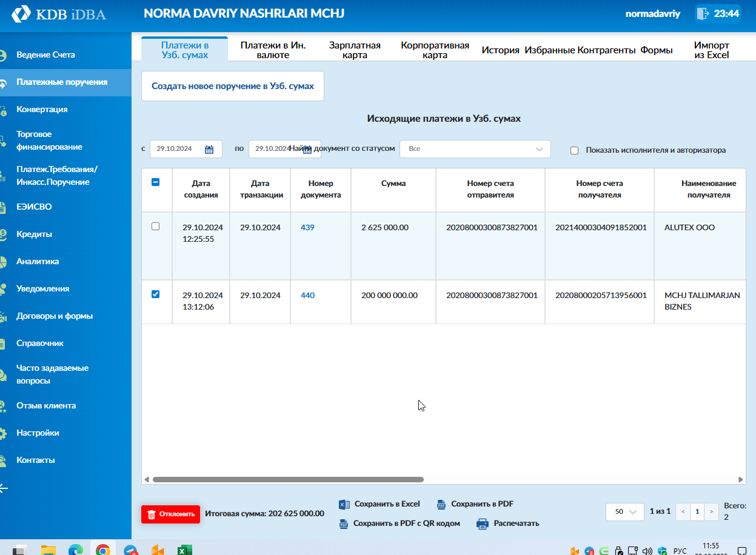The image size is (756, 555).
Task: Open the document status dropdown showing Все
Action: point(475,148)
